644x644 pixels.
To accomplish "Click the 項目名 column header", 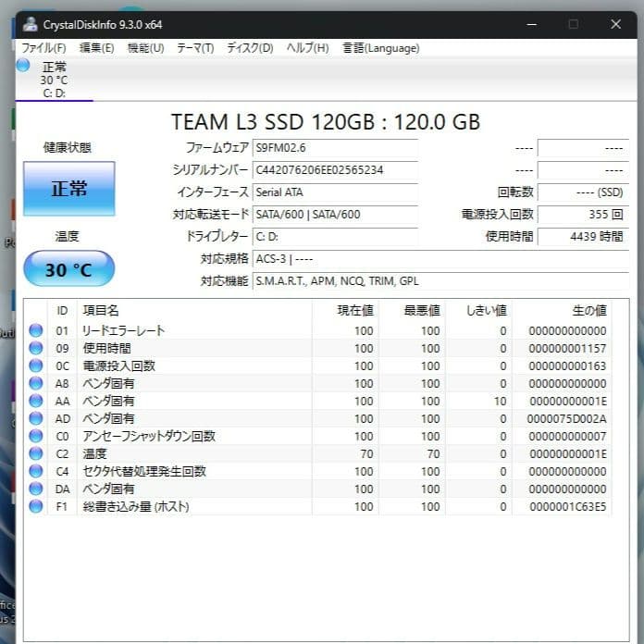I will 194,311.
